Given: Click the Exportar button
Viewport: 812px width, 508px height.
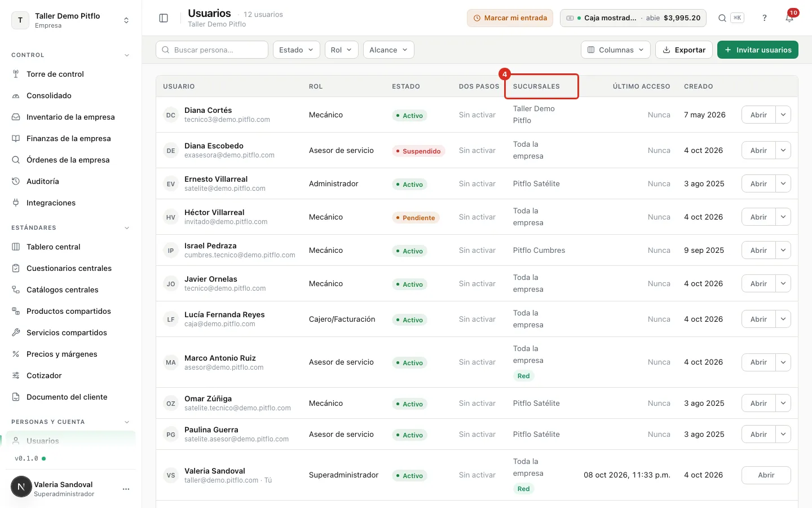Looking at the screenshot, I should pos(684,50).
